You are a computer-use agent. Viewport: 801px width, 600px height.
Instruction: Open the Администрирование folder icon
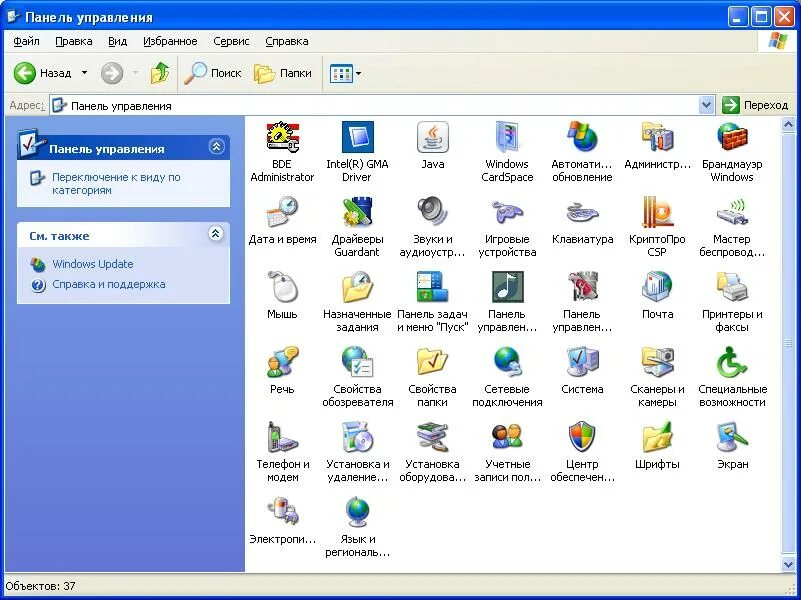[x=657, y=137]
